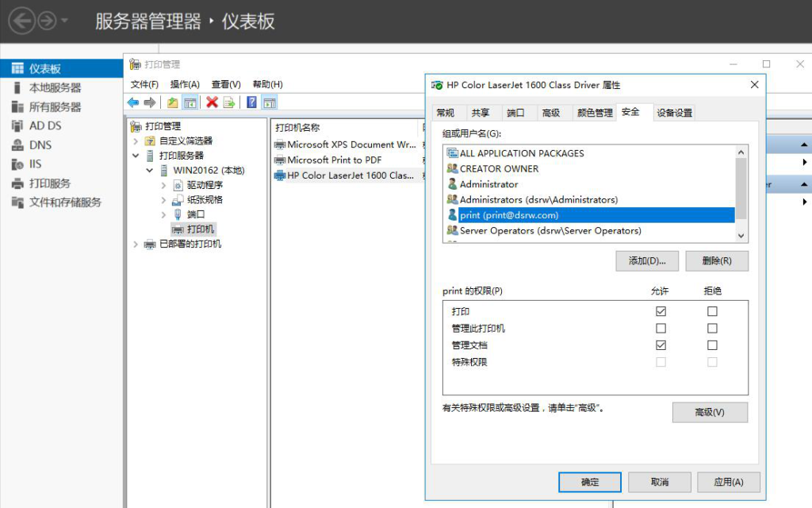Open the 查看(V) menu

[226, 84]
